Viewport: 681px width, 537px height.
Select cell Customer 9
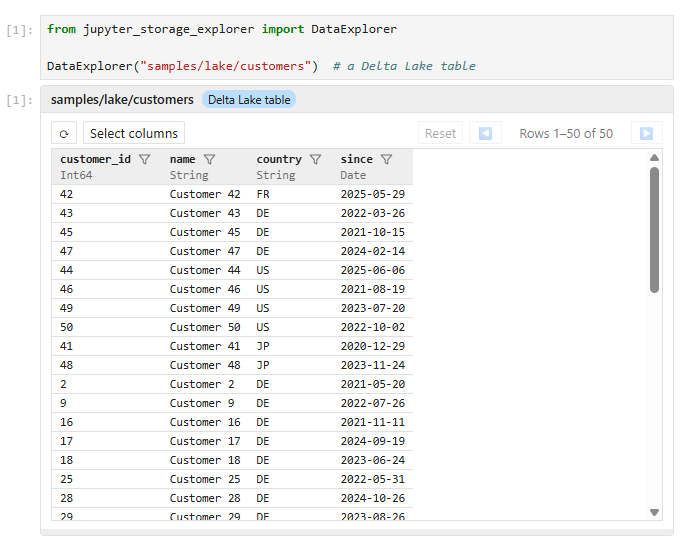202,403
